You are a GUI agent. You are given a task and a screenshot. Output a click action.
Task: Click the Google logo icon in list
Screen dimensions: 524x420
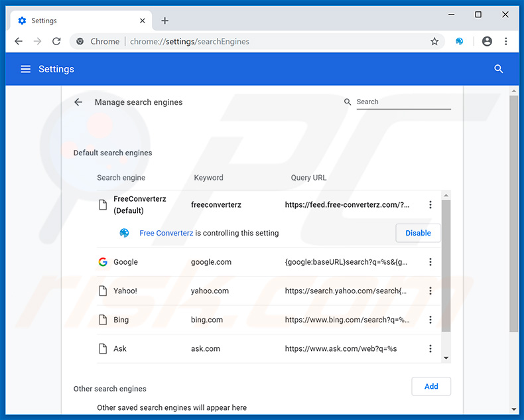point(103,262)
